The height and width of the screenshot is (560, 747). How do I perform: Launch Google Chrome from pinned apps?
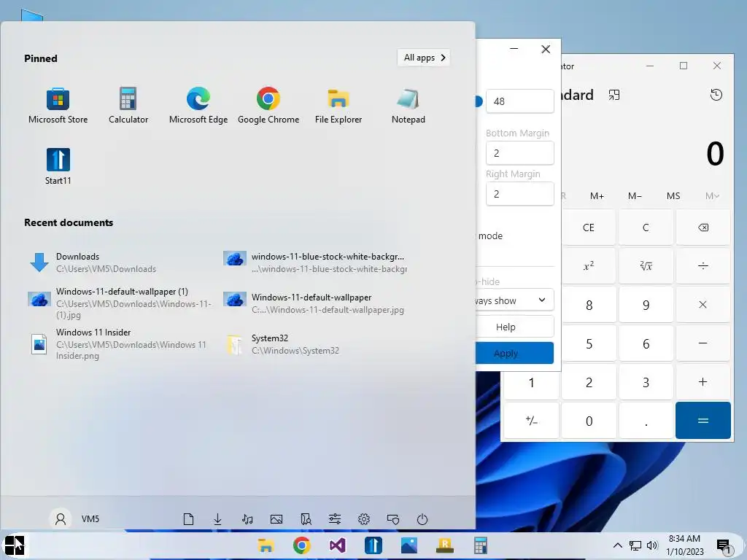pos(268,106)
